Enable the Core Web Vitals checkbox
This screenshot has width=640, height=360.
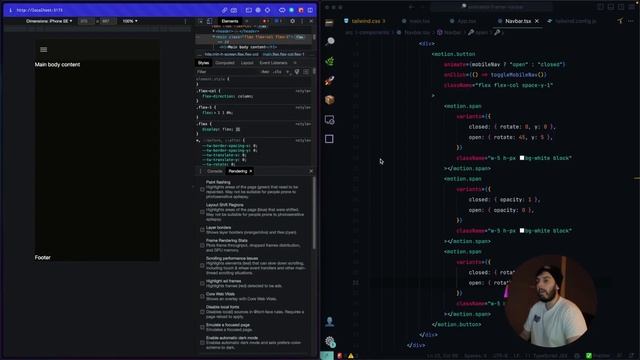coord(202,296)
